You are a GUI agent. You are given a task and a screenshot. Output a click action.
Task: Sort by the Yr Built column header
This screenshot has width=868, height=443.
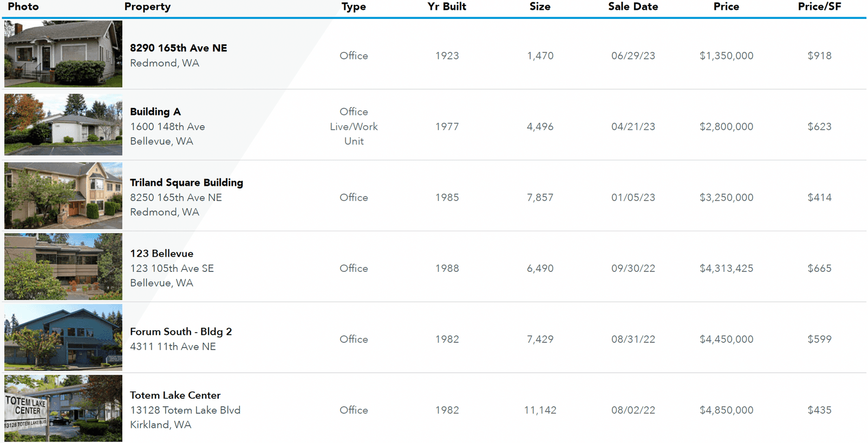click(447, 6)
